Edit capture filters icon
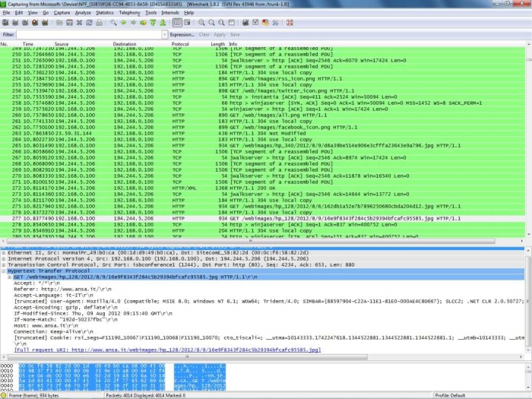 click(245, 23)
